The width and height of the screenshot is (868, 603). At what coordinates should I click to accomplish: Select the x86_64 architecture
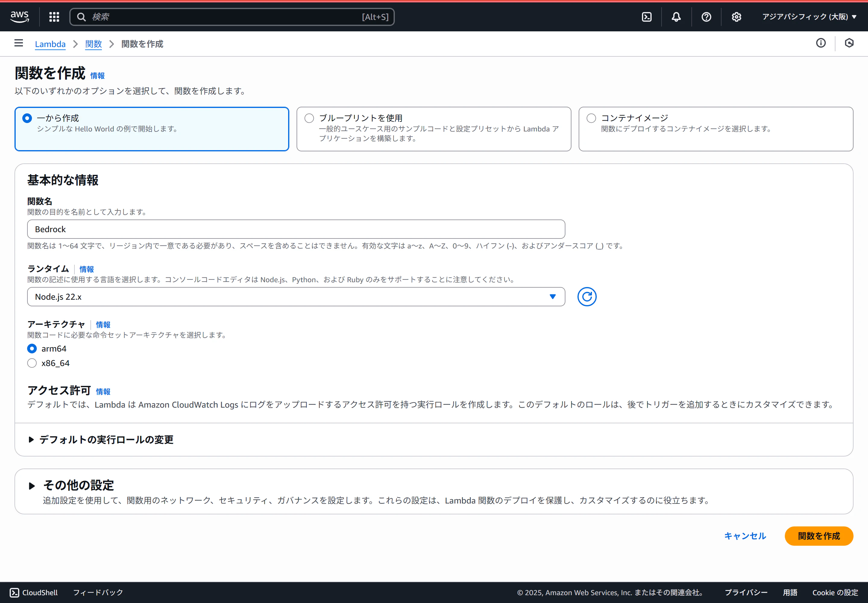[32, 363]
